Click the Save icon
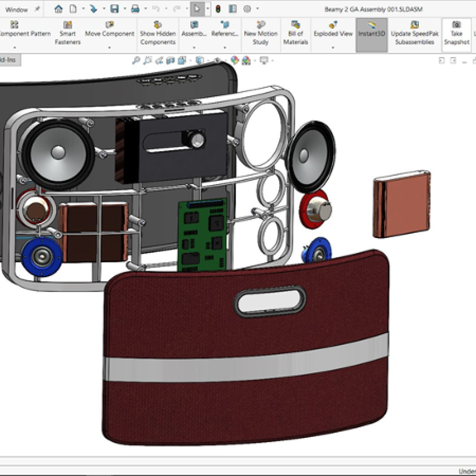The width and height of the screenshot is (476, 476). [x=114, y=9]
